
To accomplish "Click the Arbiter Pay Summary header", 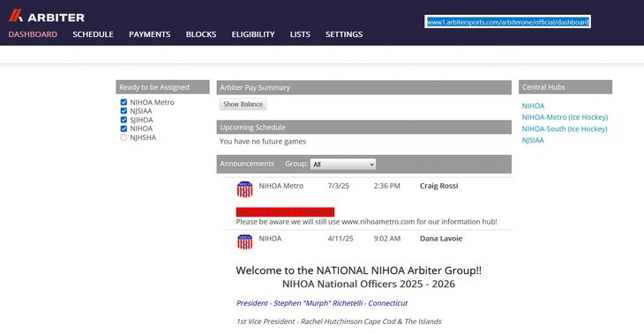I will point(363,87).
